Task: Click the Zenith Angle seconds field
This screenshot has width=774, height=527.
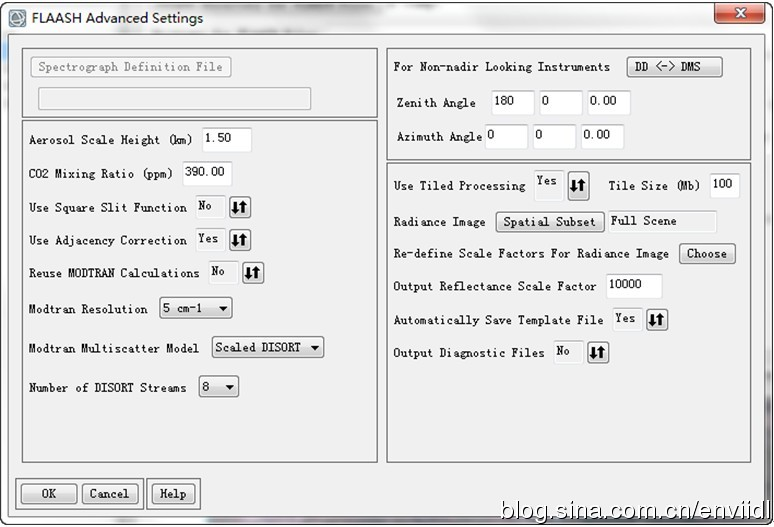Action: tap(609, 103)
